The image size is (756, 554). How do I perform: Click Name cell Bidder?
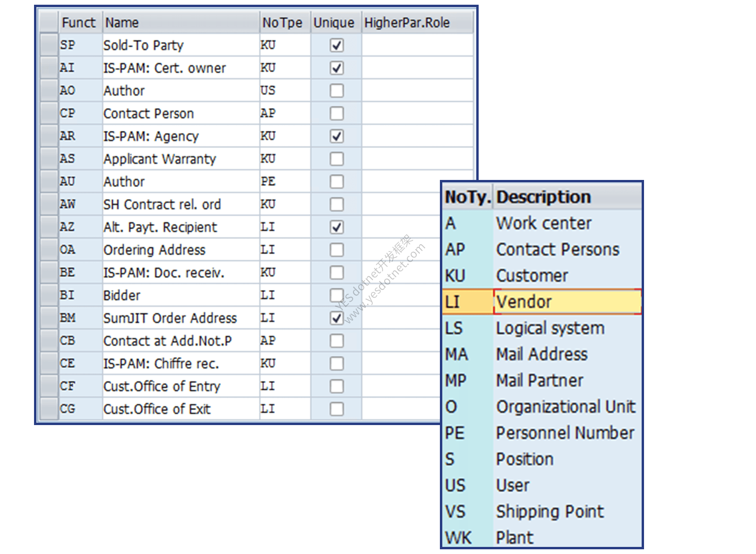pyautogui.click(x=181, y=295)
